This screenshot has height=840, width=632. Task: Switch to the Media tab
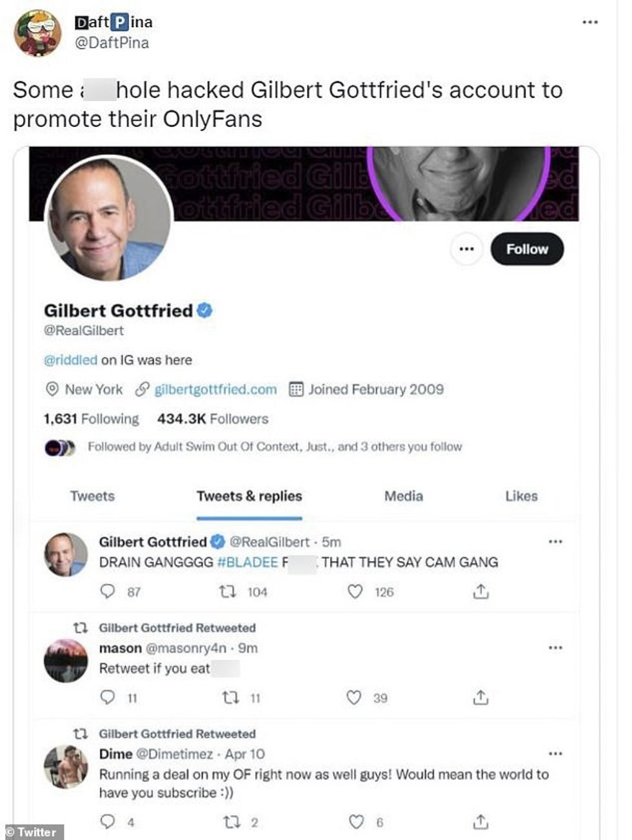click(x=403, y=496)
